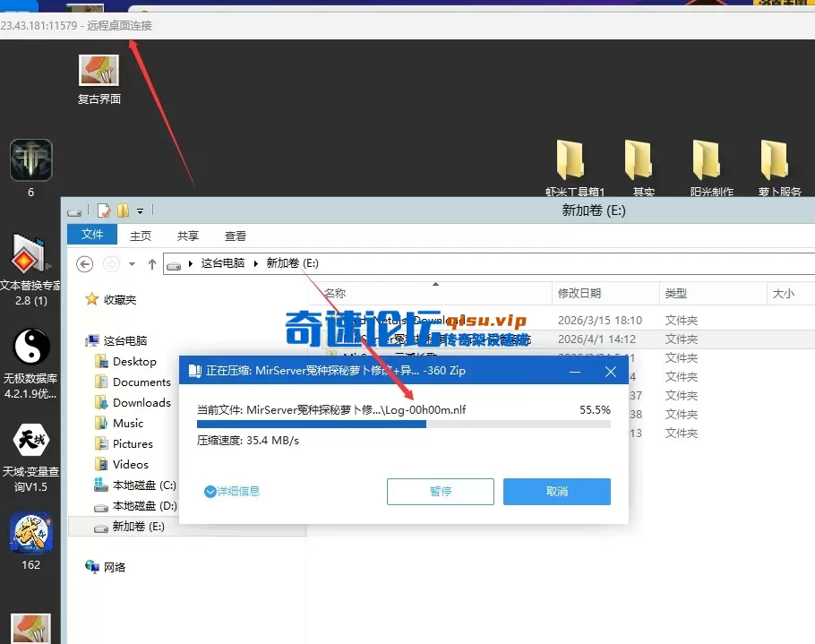This screenshot has height=644, width=815.
Task: Open the 文件 menu in Explorer
Action: (x=91, y=235)
